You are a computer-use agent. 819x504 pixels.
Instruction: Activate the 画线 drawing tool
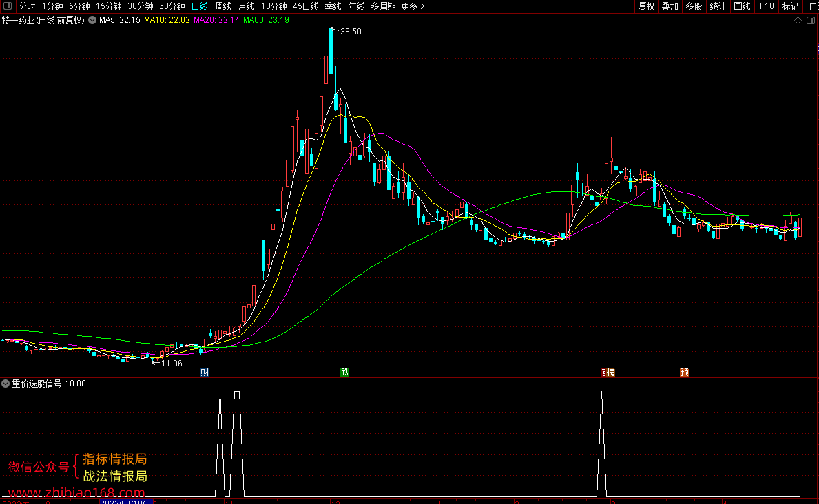743,6
